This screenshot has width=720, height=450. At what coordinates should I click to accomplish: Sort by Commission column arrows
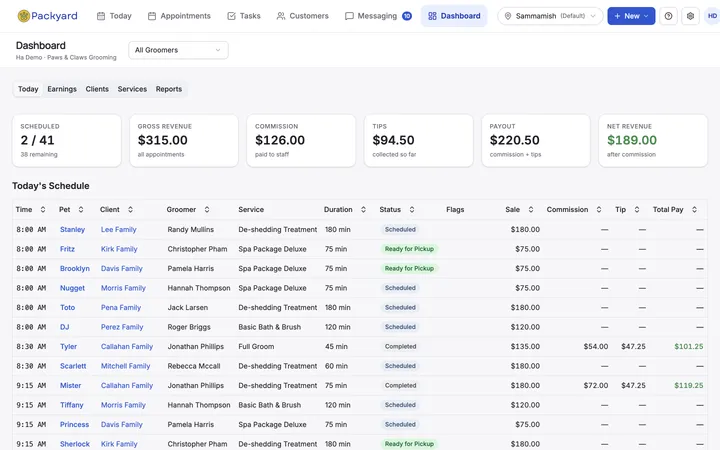[x=599, y=209]
